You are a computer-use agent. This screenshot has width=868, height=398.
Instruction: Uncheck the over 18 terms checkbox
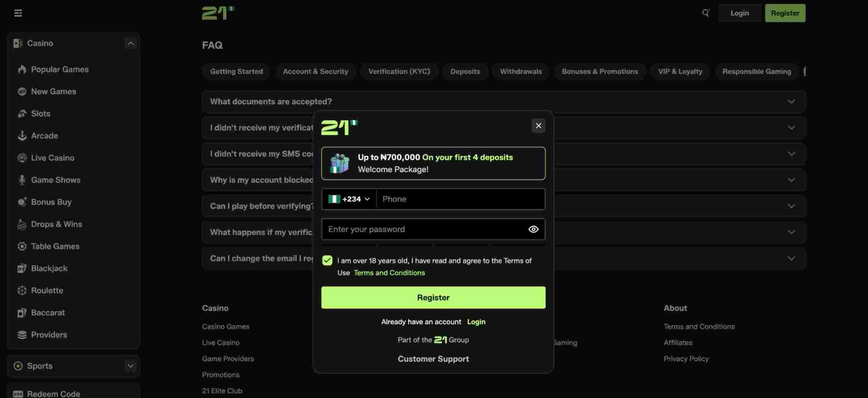(x=327, y=260)
